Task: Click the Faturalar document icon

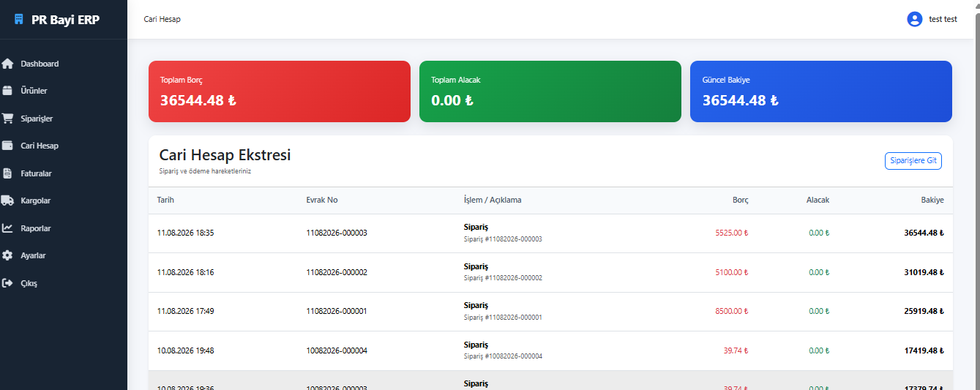Action: [7, 173]
